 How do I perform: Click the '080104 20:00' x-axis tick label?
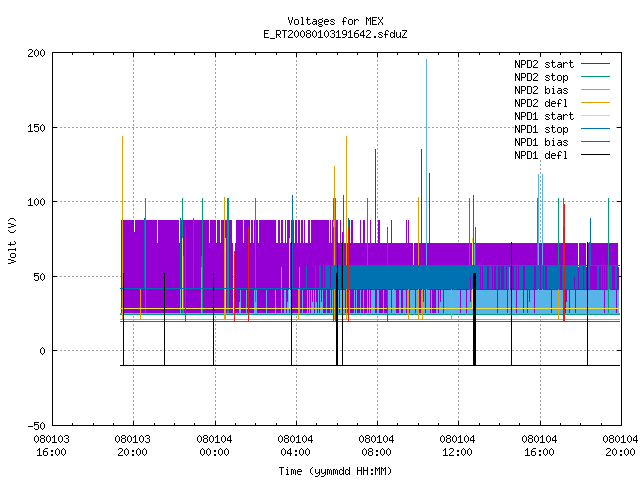(620, 446)
